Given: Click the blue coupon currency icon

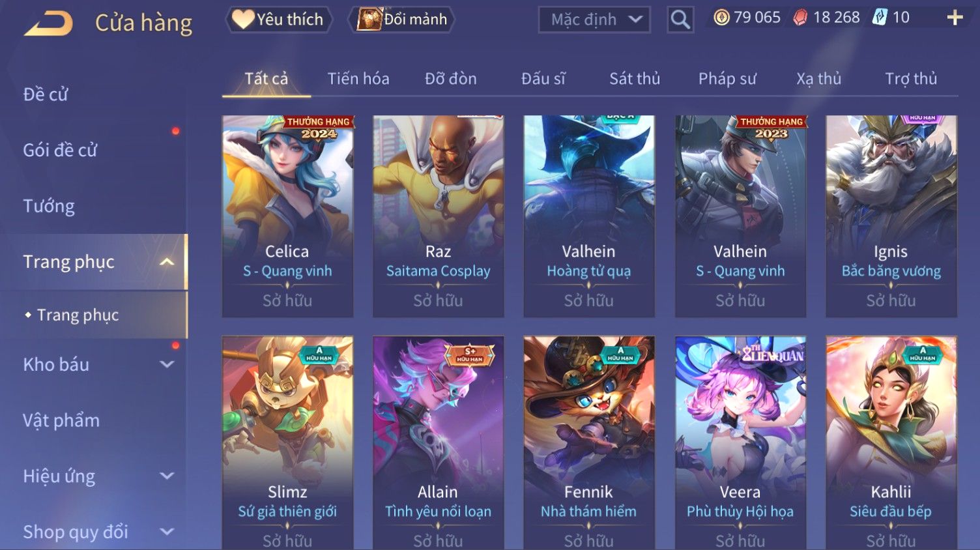Looking at the screenshot, I should click(x=880, y=18).
